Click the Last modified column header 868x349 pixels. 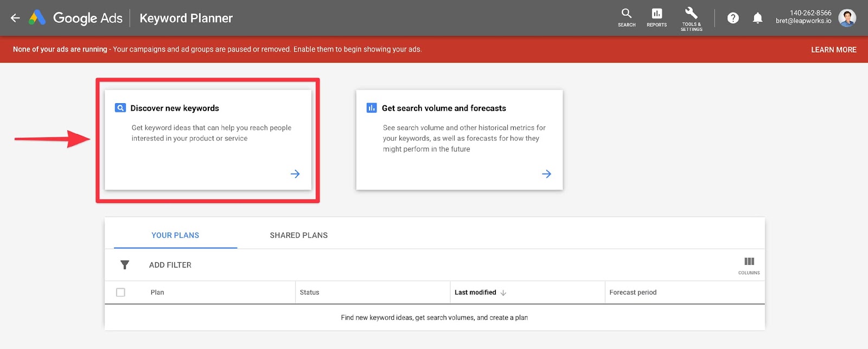click(475, 293)
